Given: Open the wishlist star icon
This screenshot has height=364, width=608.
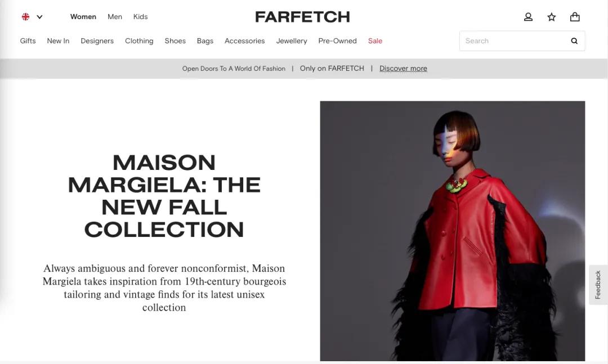Looking at the screenshot, I should tap(551, 17).
